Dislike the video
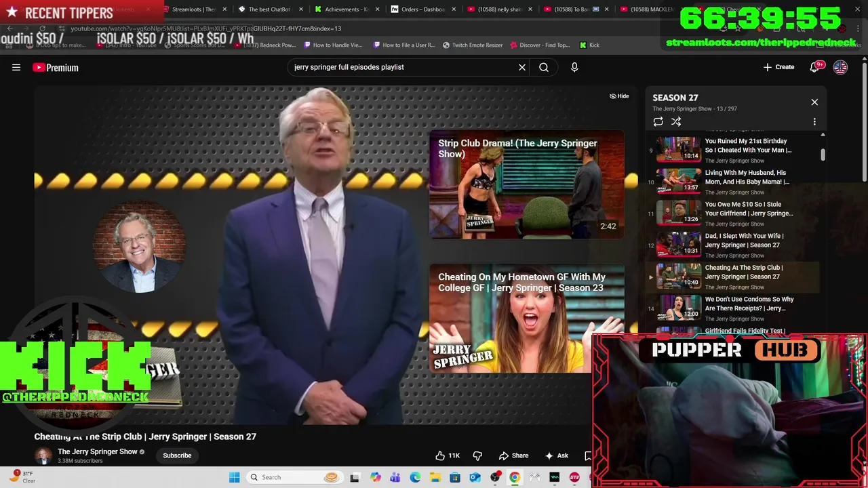Viewport: 868px width, 488px height. [x=477, y=455]
